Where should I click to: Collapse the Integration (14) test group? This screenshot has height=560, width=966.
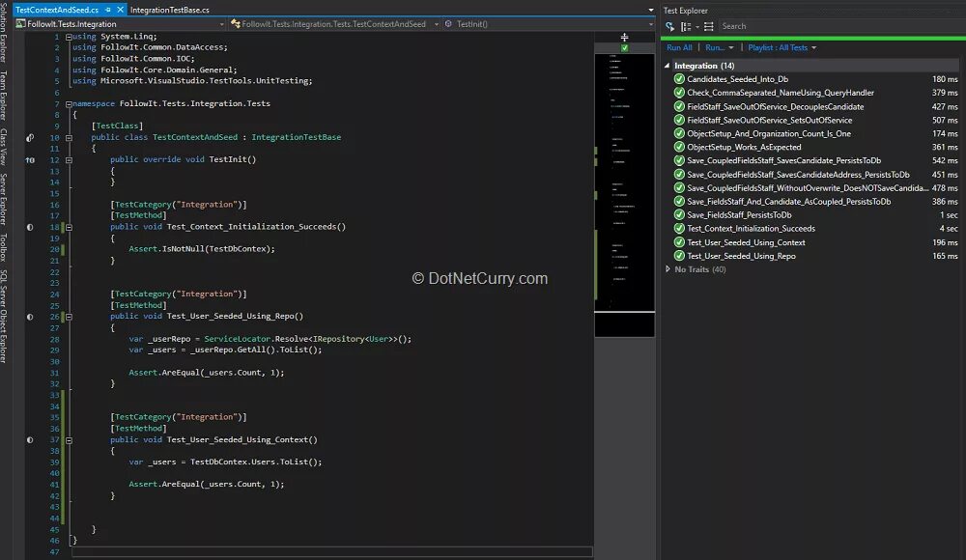click(x=668, y=66)
